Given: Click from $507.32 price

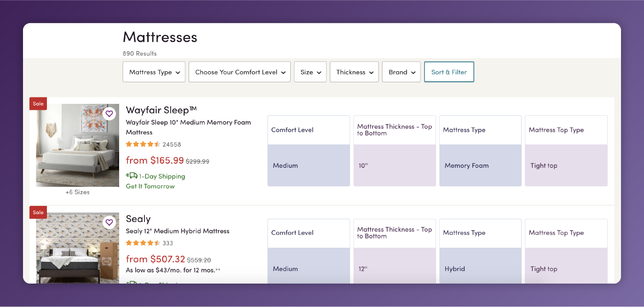Looking at the screenshot, I should click(x=155, y=259).
